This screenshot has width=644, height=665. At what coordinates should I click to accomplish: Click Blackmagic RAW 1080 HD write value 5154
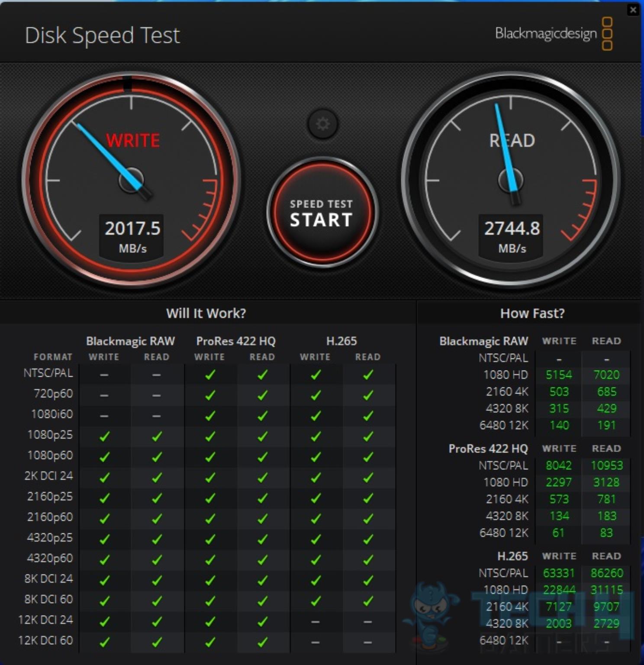click(559, 375)
